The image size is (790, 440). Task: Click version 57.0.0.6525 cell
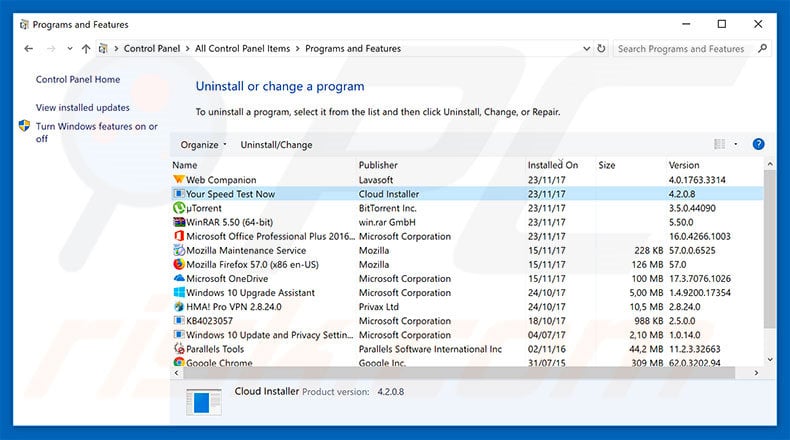(x=692, y=250)
